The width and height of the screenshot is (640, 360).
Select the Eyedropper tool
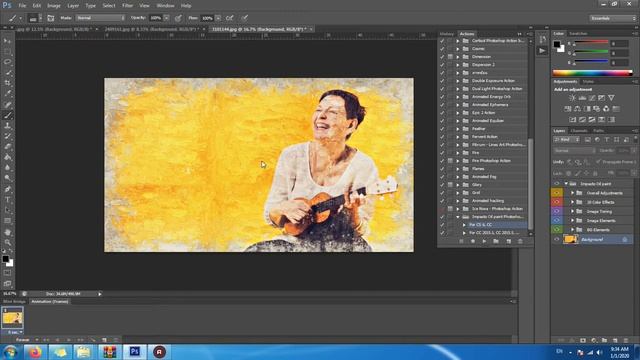7,94
